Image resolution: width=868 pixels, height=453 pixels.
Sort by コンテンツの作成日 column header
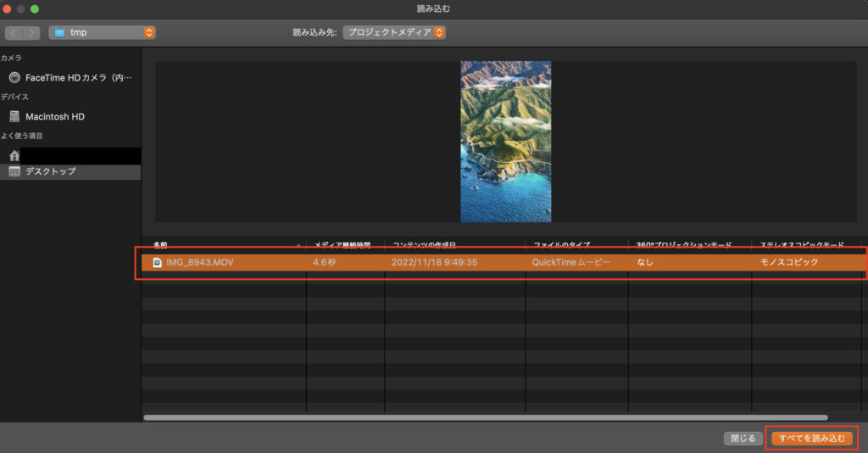pos(453,244)
